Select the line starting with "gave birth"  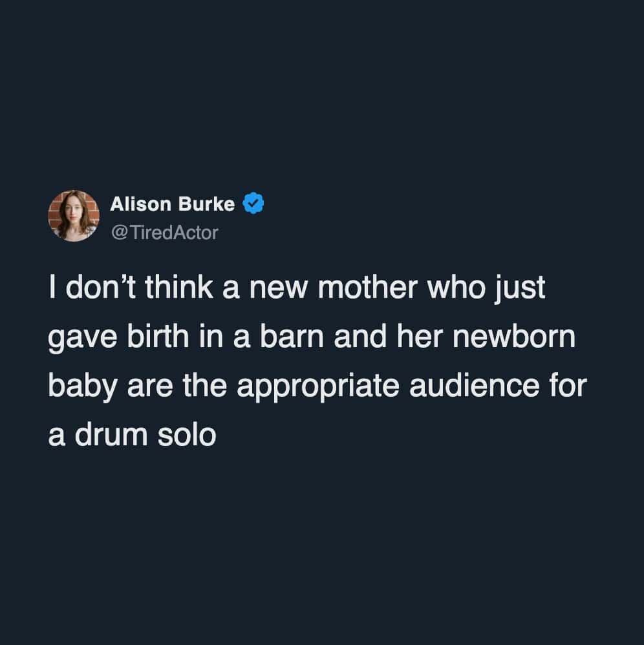click(311, 337)
